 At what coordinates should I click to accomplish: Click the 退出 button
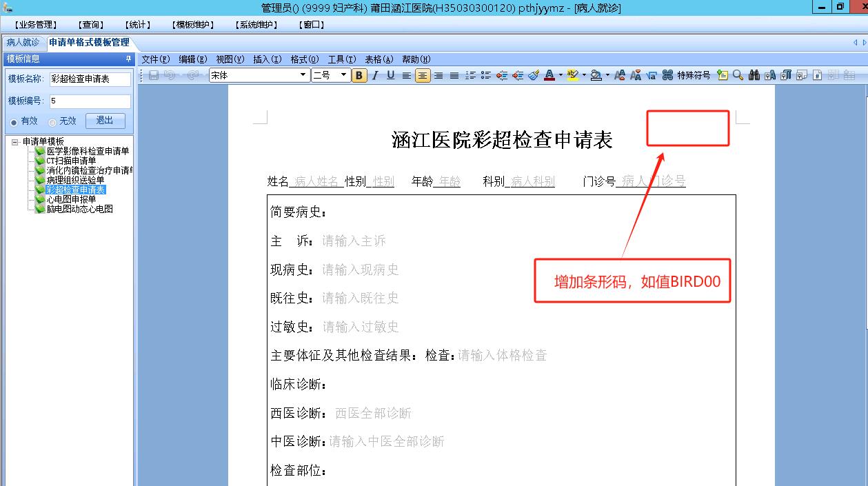pyautogui.click(x=105, y=121)
